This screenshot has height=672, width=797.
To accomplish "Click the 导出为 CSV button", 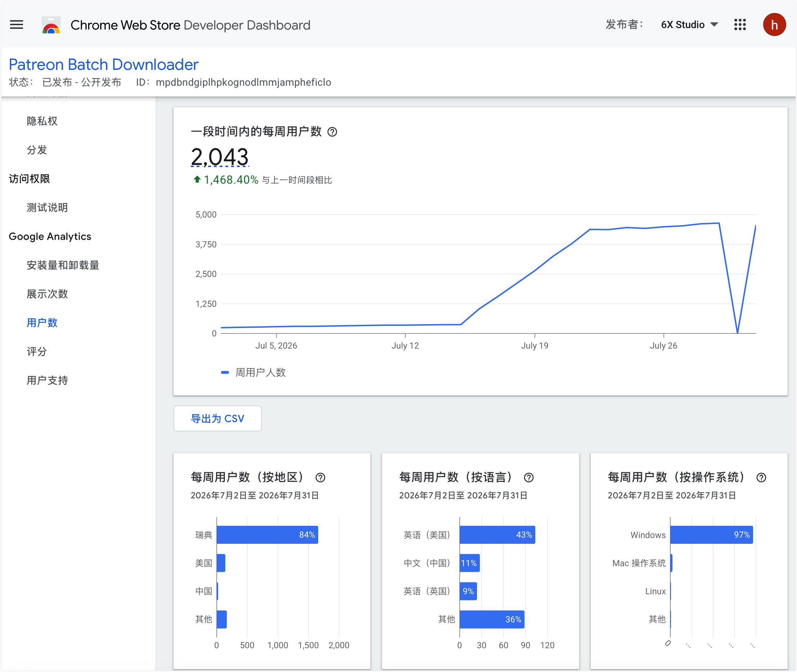I will [x=217, y=418].
